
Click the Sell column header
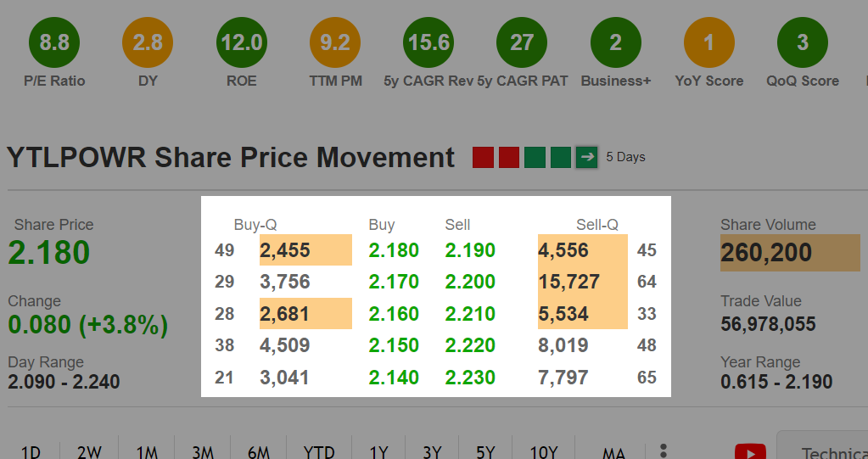tap(457, 225)
